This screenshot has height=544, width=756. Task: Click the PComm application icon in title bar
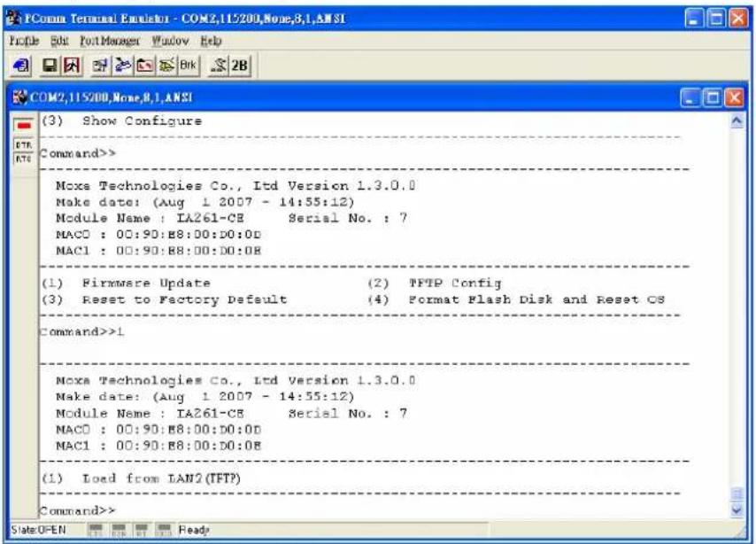click(x=14, y=19)
